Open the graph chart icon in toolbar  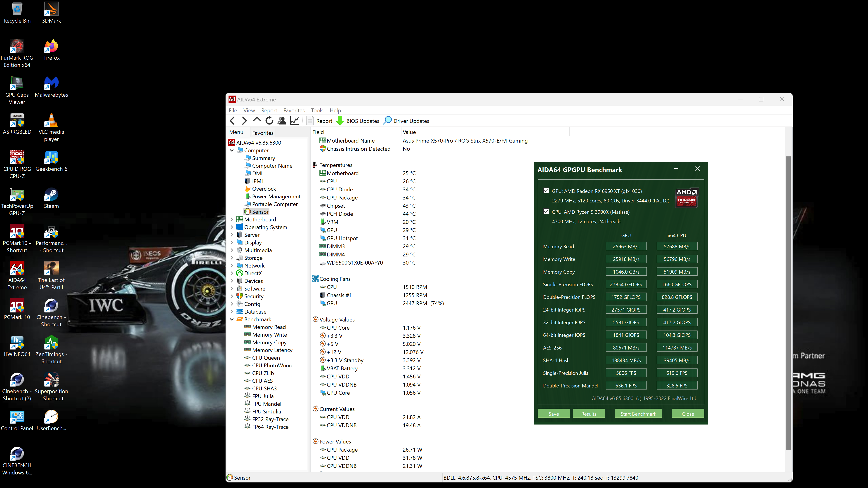coord(295,121)
